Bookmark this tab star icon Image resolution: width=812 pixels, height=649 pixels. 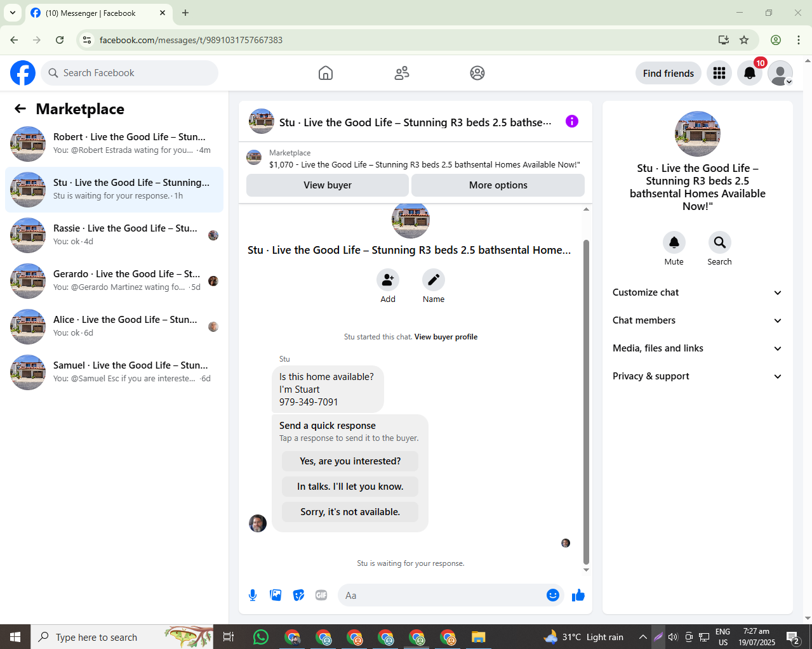click(x=744, y=40)
